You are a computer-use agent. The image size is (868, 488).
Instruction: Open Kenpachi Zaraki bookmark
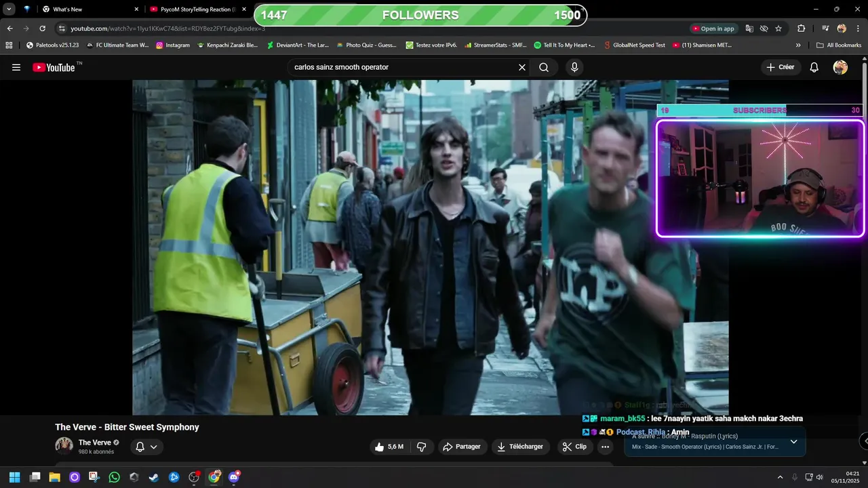coord(227,45)
